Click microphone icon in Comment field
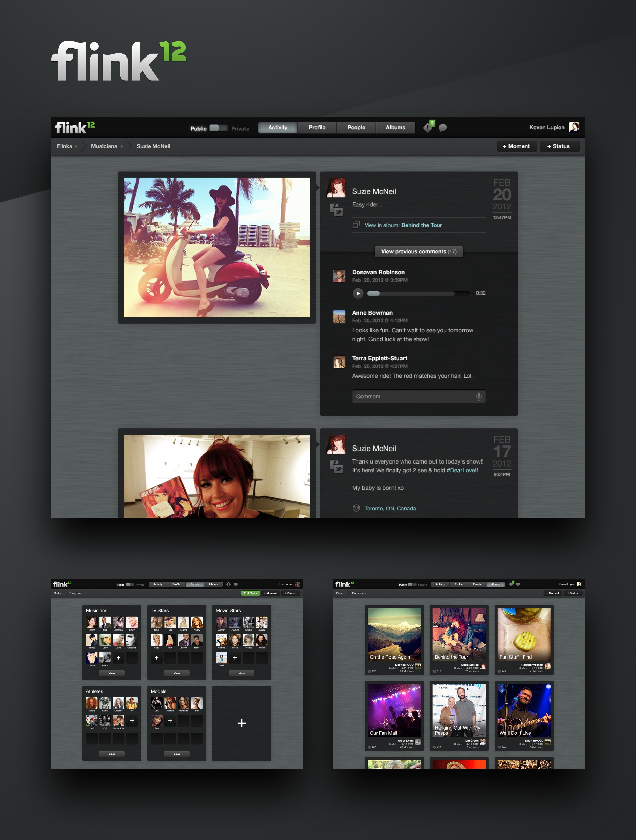 pos(479,397)
